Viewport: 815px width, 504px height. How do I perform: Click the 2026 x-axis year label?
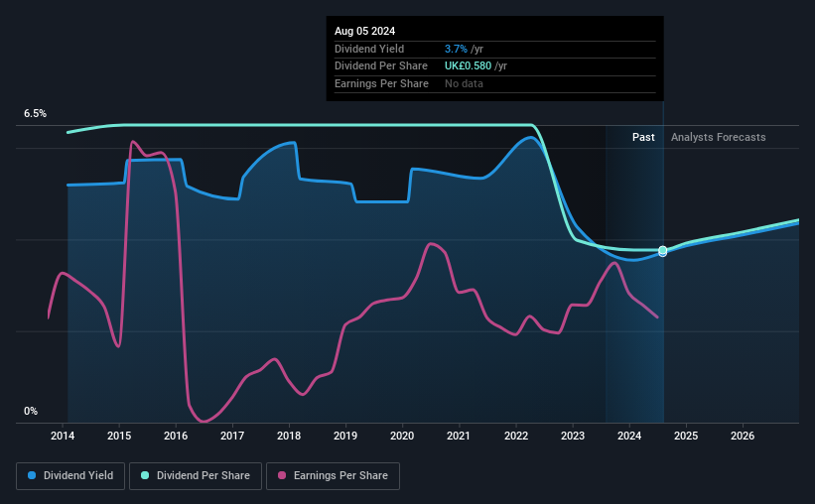(743, 436)
